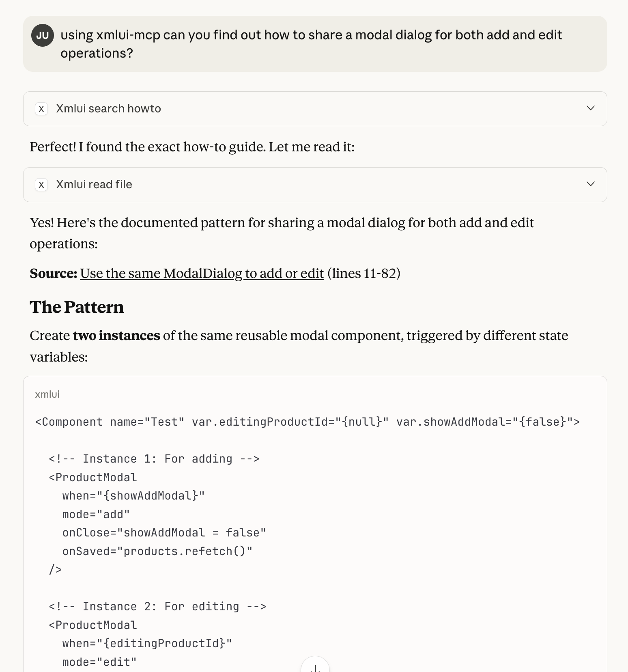Click the bold 'Source:' label text
This screenshot has width=628, height=672.
53,274
